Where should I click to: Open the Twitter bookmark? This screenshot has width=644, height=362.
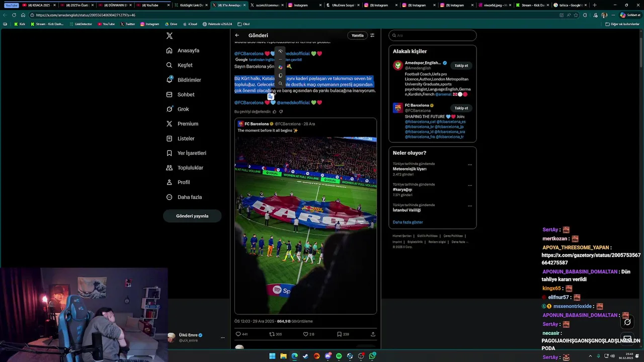(127, 24)
